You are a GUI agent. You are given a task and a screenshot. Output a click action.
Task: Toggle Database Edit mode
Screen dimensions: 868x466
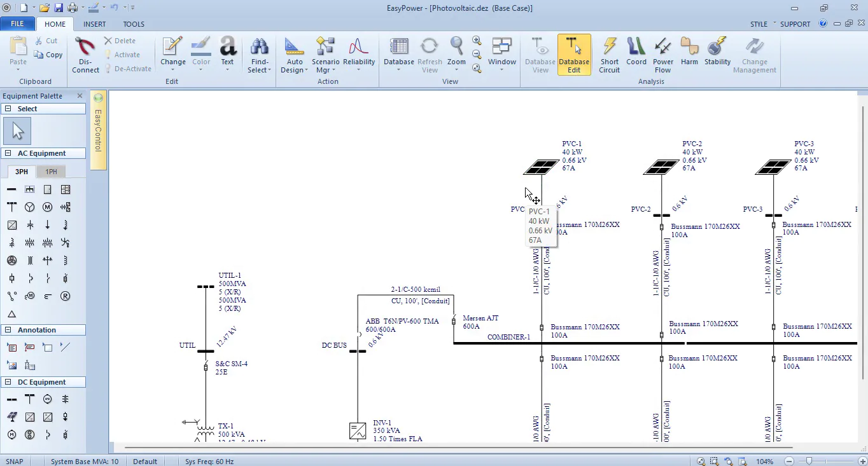[x=574, y=55]
